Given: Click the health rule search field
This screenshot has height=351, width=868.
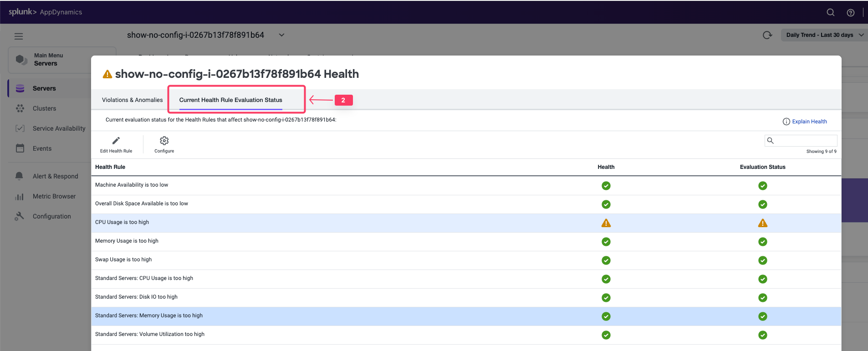Looking at the screenshot, I should coord(805,141).
